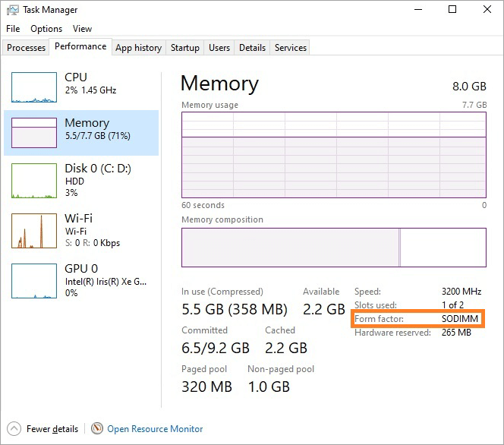Click the Paged pool 320 MB value
Viewport: 504px width, 445px height.
(x=206, y=387)
